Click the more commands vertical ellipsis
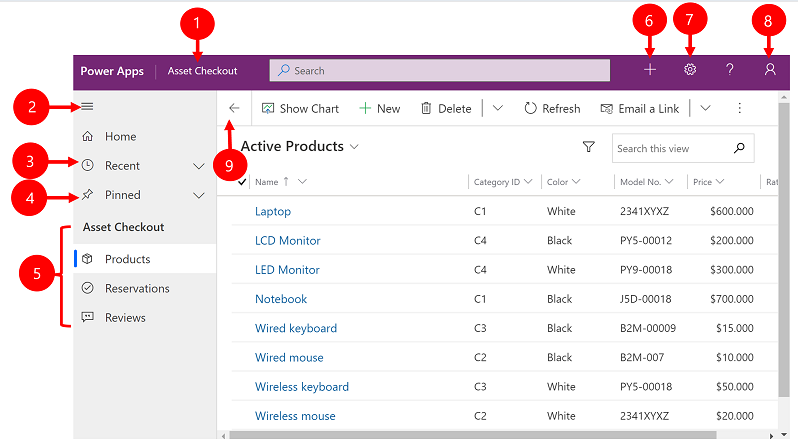The width and height of the screenshot is (798, 445). pyautogui.click(x=740, y=108)
